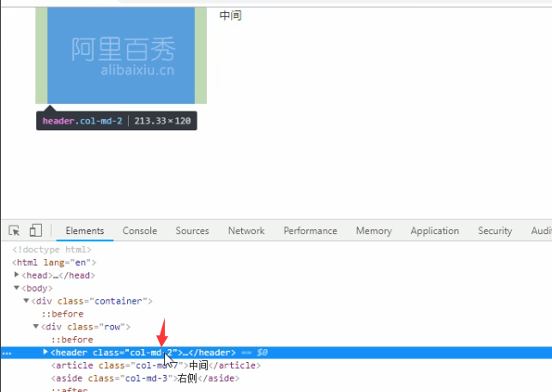Collapse the div row node
552x392 pixels.
[35, 327]
